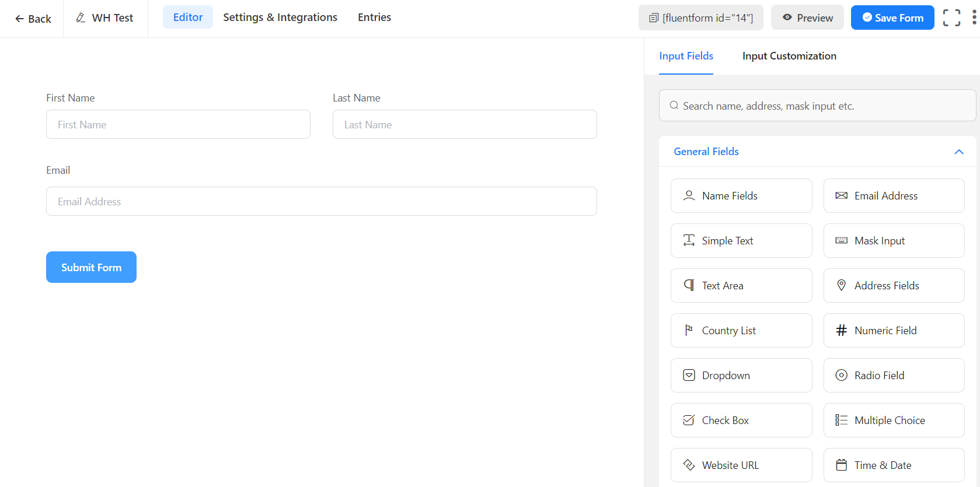The height and width of the screenshot is (487, 980).
Task: Insert a Website URL field
Action: tap(741, 465)
